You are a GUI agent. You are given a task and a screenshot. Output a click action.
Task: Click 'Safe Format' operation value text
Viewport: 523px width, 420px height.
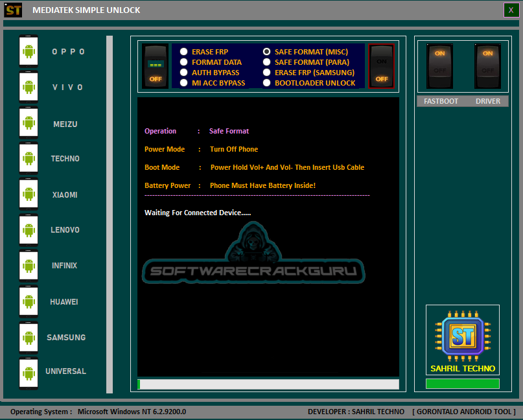coord(229,131)
